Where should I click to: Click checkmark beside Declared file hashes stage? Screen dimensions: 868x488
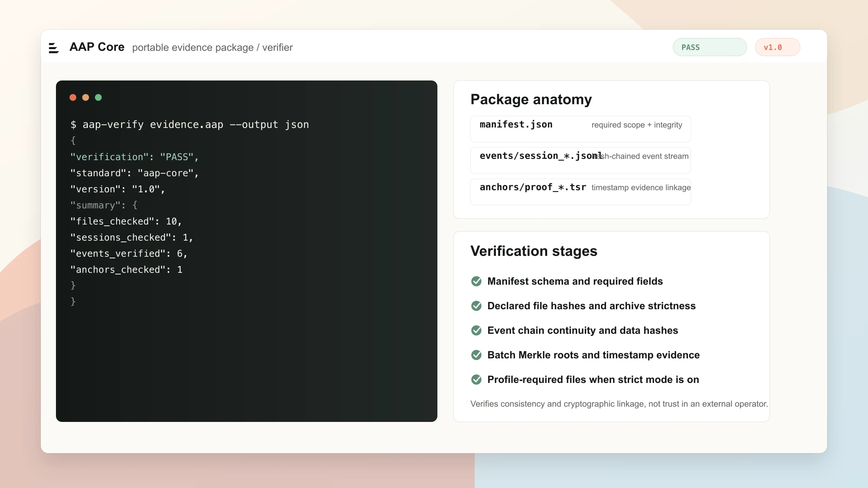476,306
